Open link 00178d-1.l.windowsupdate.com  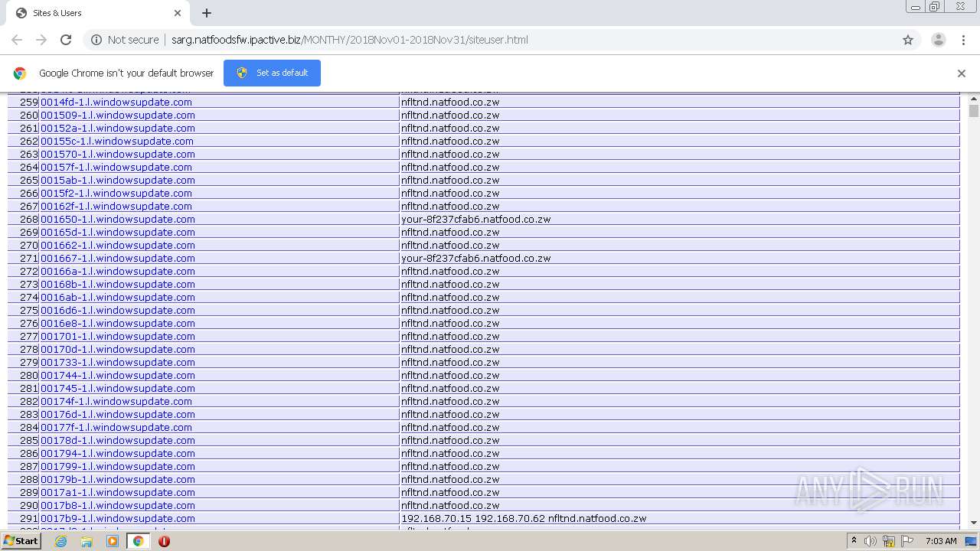point(118,440)
